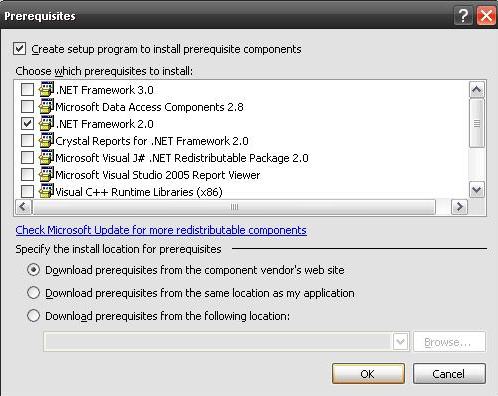Viewport: 498px width, 396px height.
Task: Click the .NET Framework 3.0 package icon
Action: tap(46, 89)
